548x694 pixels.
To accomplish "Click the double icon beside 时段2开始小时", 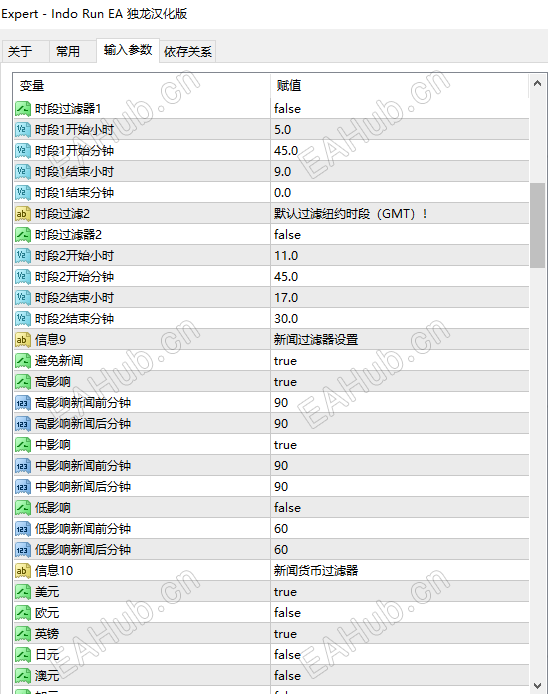I will (23, 256).
